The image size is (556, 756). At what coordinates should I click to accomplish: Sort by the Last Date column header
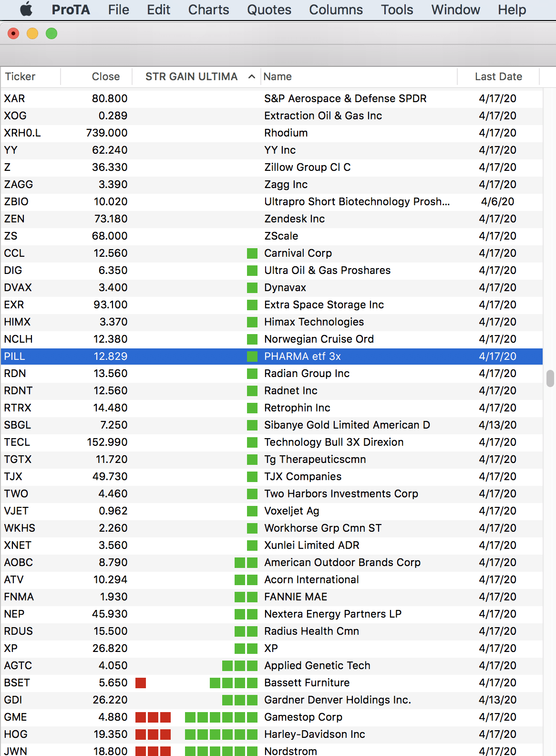tap(498, 76)
